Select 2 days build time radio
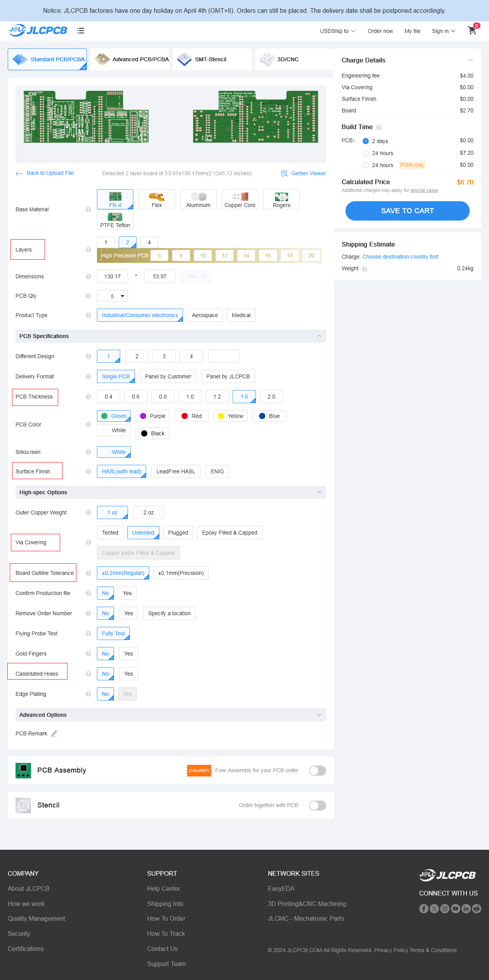Screen dimensions: 489x980 pyautogui.click(x=366, y=141)
